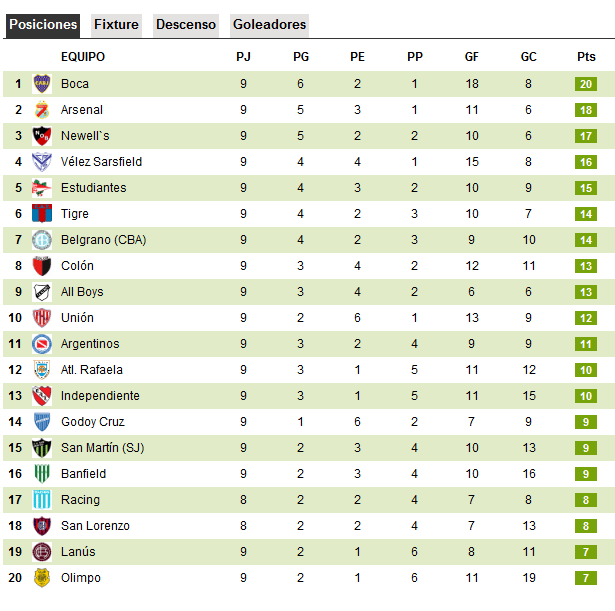
Task: Click the Colón team crest icon
Action: [41, 266]
